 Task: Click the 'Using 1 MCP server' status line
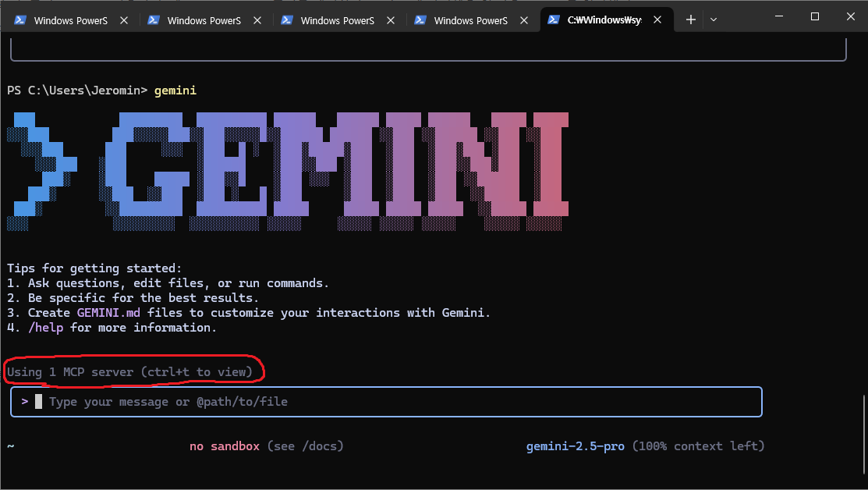click(x=129, y=372)
